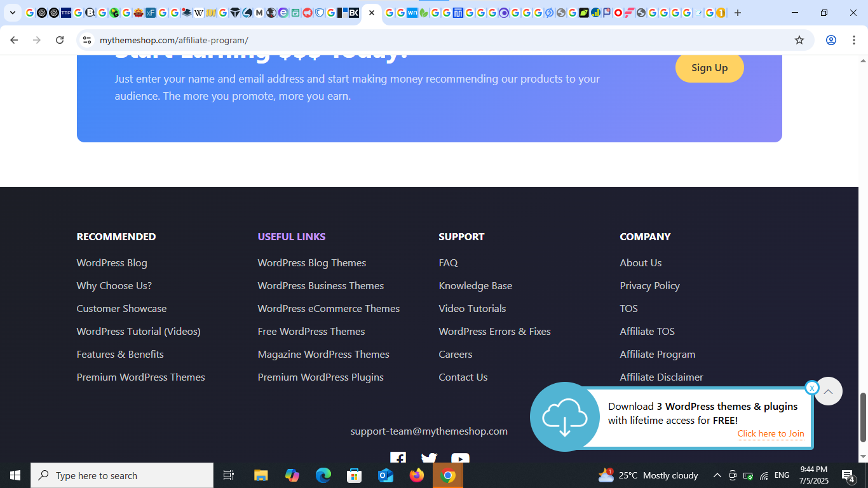The height and width of the screenshot is (488, 868).
Task: Click the cloud download icon in the popup
Action: 564,417
